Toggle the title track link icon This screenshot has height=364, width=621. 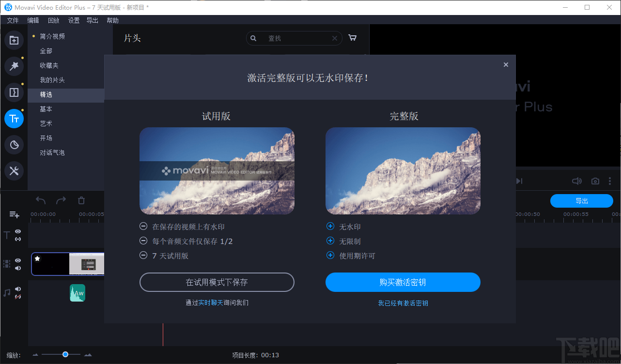(x=18, y=239)
